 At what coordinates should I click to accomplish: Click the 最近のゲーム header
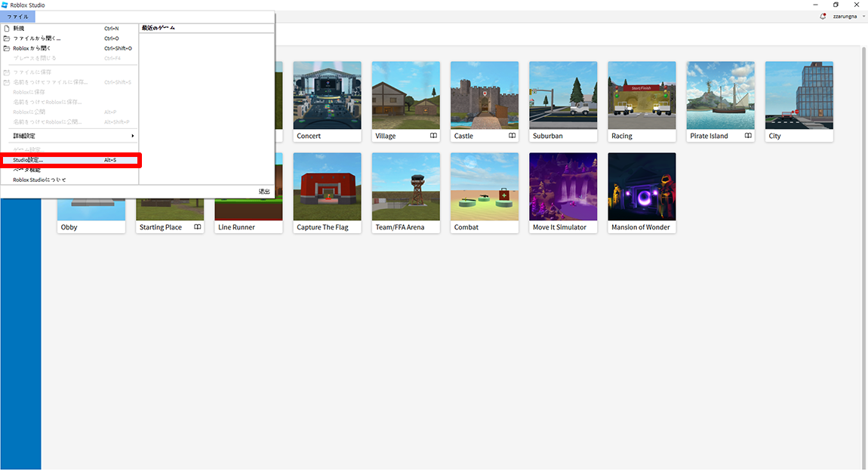(x=159, y=28)
